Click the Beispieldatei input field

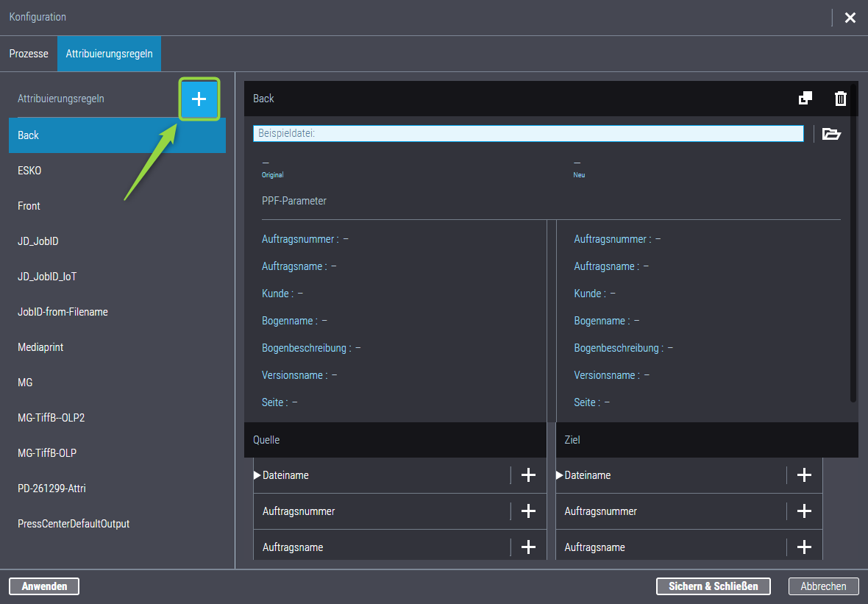pos(528,134)
